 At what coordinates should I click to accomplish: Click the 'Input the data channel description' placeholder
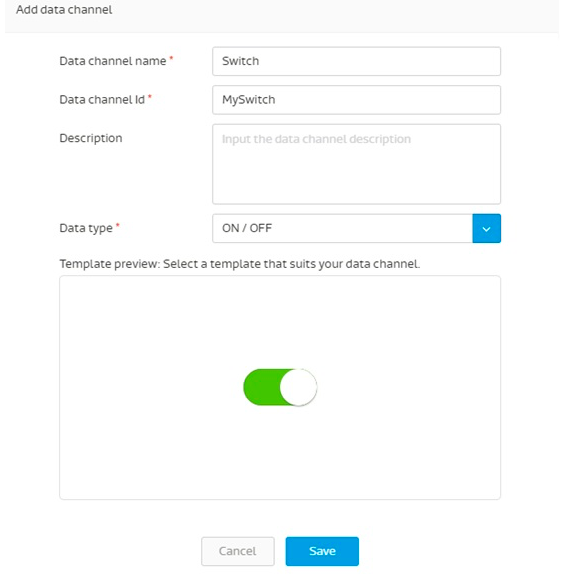[x=316, y=139]
